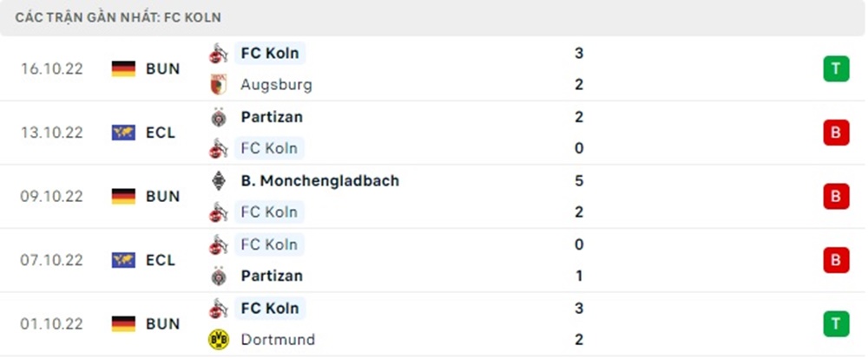Screen dimensions: 868x358
Task: Click the German flag beside the 16.10.22 match
Action: 123,69
